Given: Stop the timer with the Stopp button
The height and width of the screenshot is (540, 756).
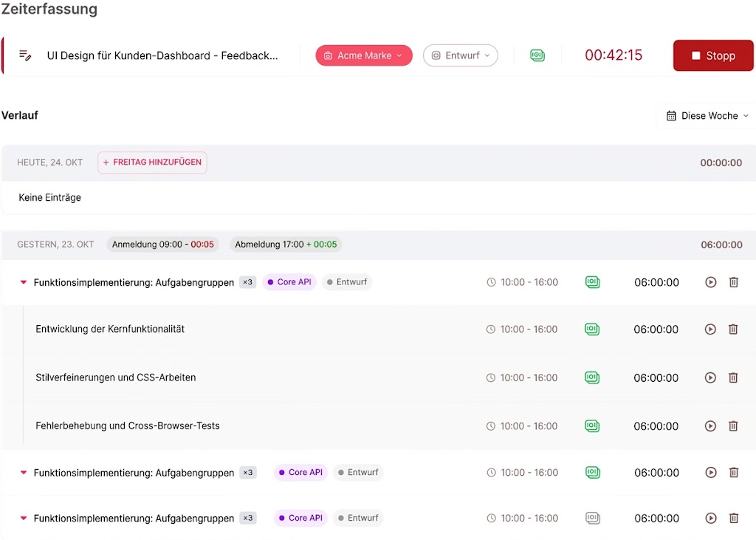Looking at the screenshot, I should [713, 55].
